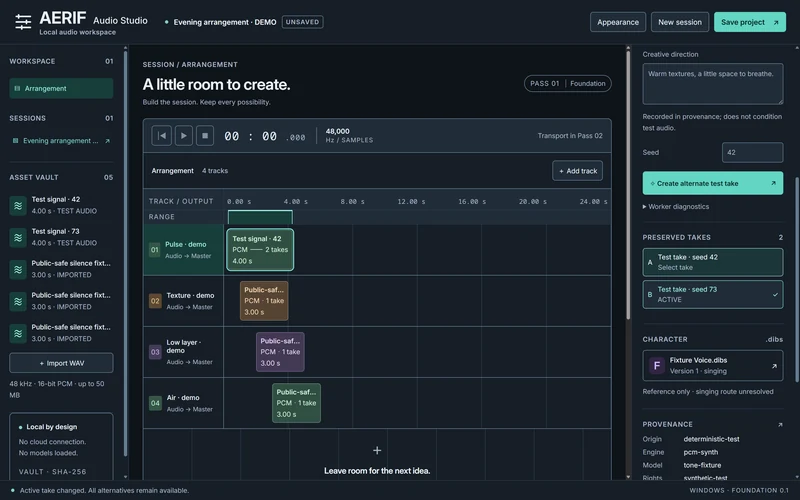Click the Arrangement grid icon in Workspace
Viewport: 800px width, 500px height.
click(17, 88)
